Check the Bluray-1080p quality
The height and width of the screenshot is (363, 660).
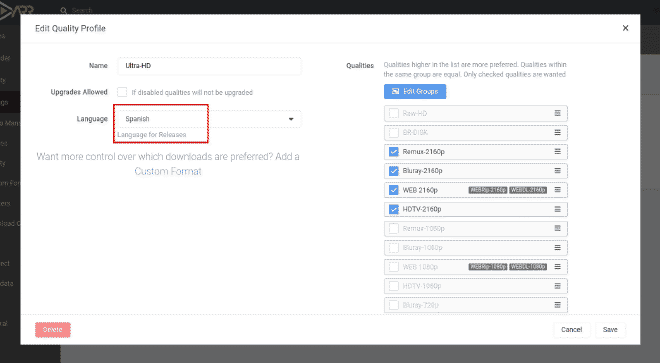(x=394, y=248)
